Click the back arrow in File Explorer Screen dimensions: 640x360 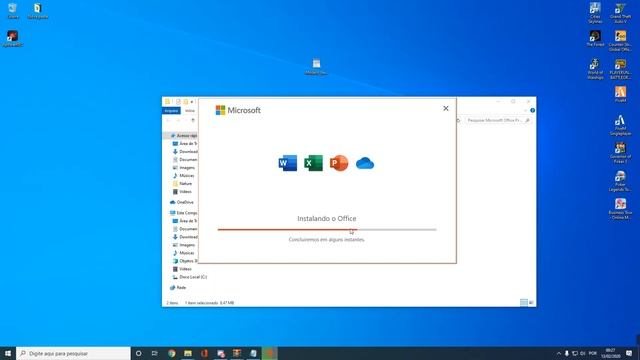[168, 120]
